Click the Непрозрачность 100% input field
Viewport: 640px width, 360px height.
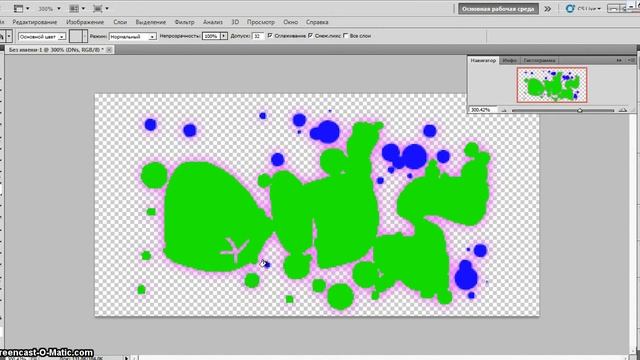point(211,36)
